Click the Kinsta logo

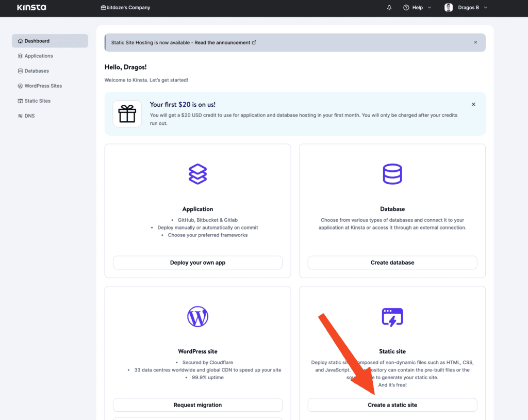point(31,7)
